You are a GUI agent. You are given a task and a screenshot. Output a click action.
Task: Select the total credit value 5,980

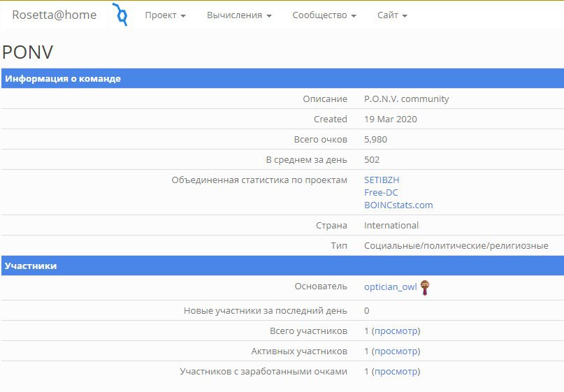pos(375,140)
